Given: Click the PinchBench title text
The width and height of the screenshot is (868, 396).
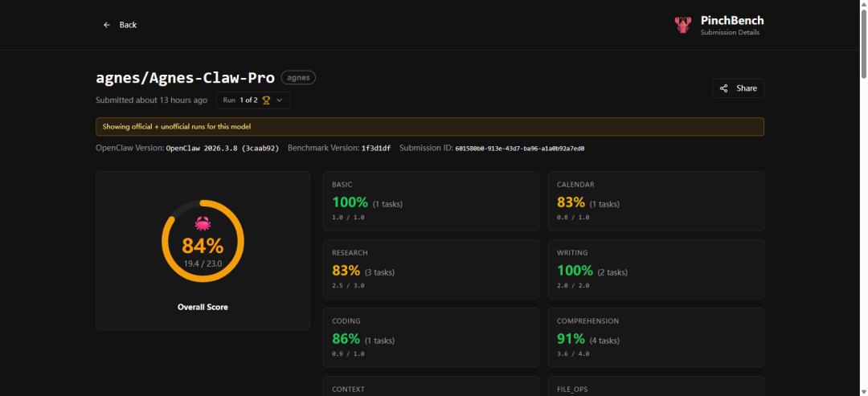Looking at the screenshot, I should [x=731, y=21].
